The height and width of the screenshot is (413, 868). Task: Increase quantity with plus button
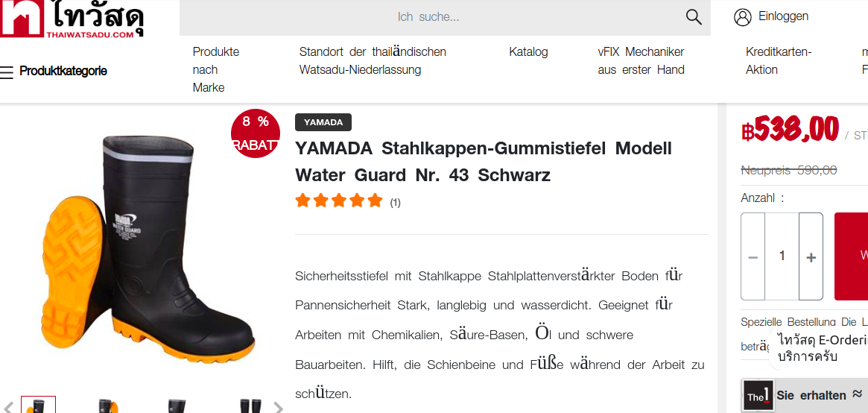(811, 256)
